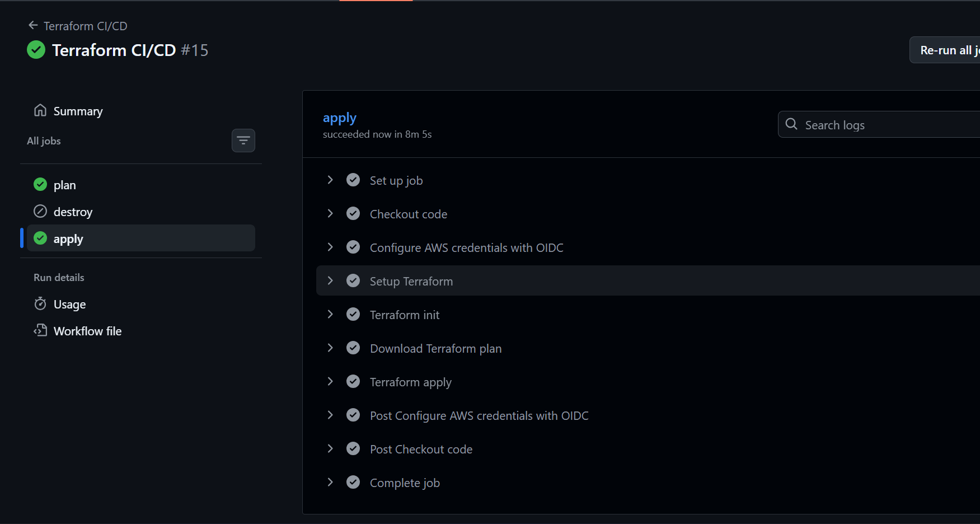This screenshot has height=524, width=980.
Task: Click status check icon for Post Configure AWS credentials
Action: (x=353, y=415)
